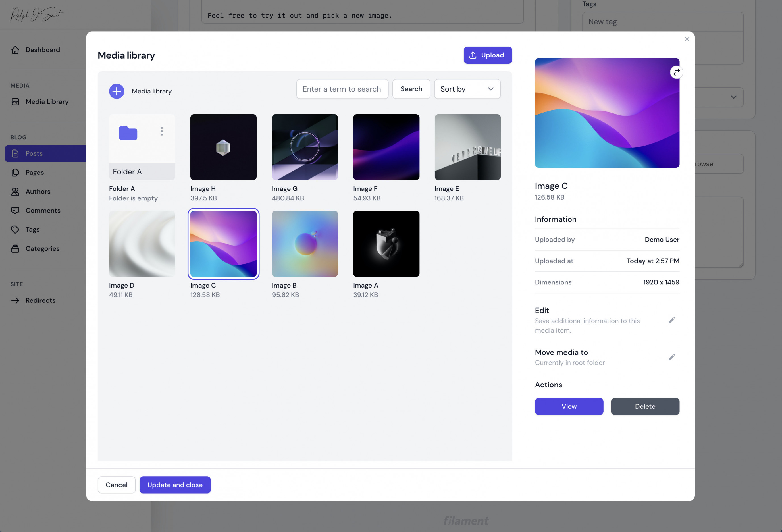Click Posts in the Blog sidebar
The height and width of the screenshot is (532, 782).
(x=33, y=153)
